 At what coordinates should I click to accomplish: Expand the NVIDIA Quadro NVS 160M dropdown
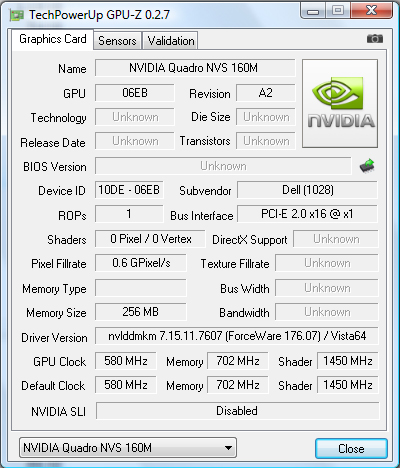coord(128,448)
